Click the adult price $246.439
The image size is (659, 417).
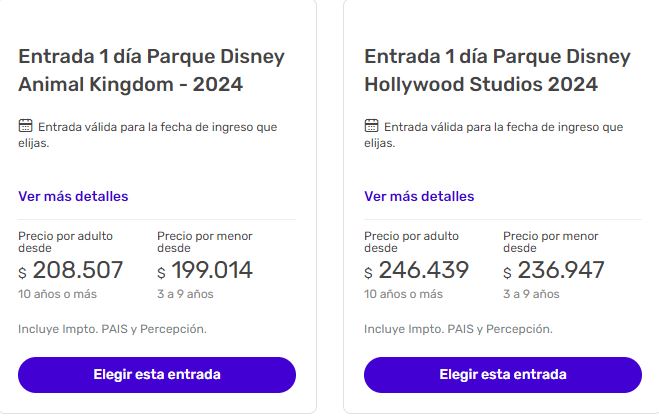pyautogui.click(x=417, y=270)
